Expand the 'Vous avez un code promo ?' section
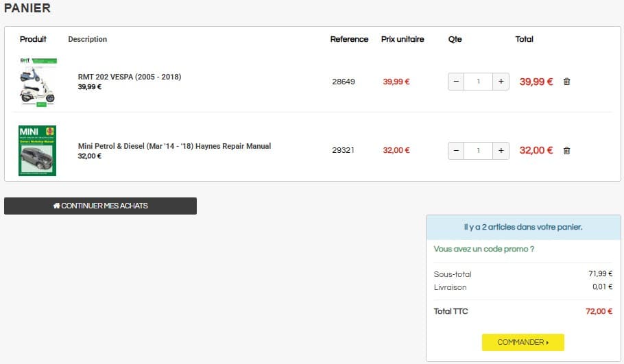The height and width of the screenshot is (364, 624). 484,249
